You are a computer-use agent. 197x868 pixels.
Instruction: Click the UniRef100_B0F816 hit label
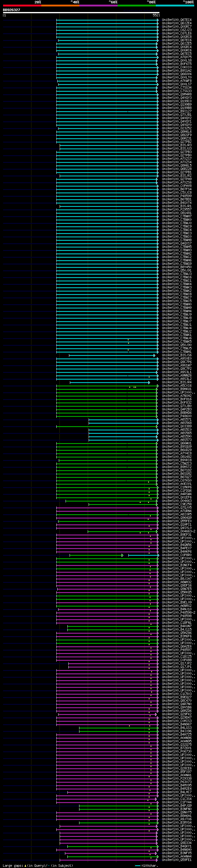click(x=177, y=399)
